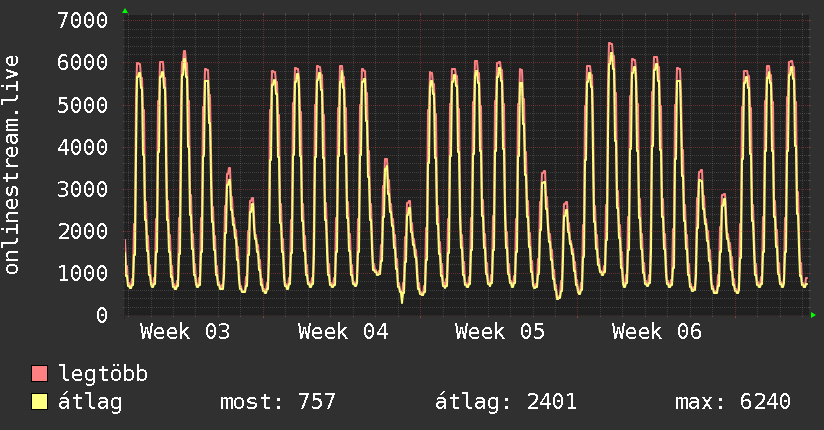Select the 'legtöbb' legend label
Viewport: 824px width, 430px height.
[x=103, y=374]
